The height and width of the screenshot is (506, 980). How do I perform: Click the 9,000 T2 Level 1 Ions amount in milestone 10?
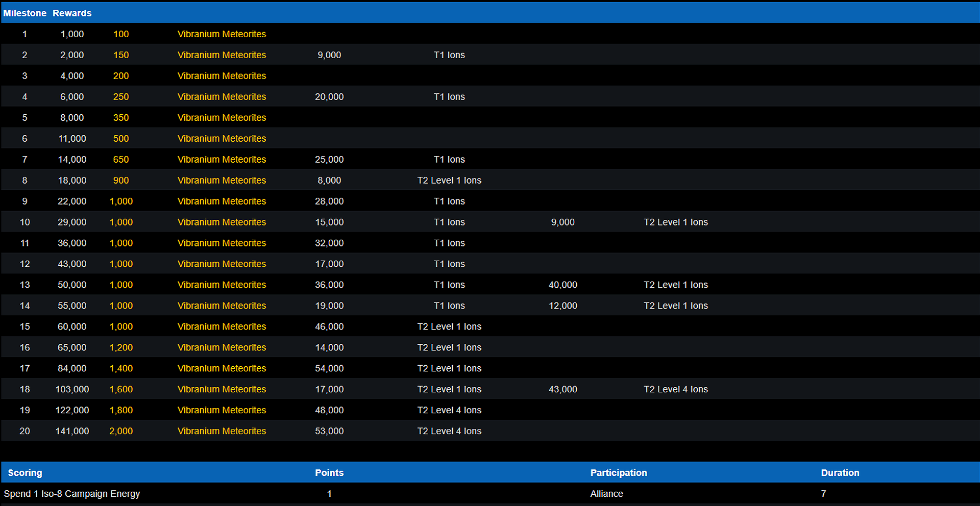click(x=563, y=222)
